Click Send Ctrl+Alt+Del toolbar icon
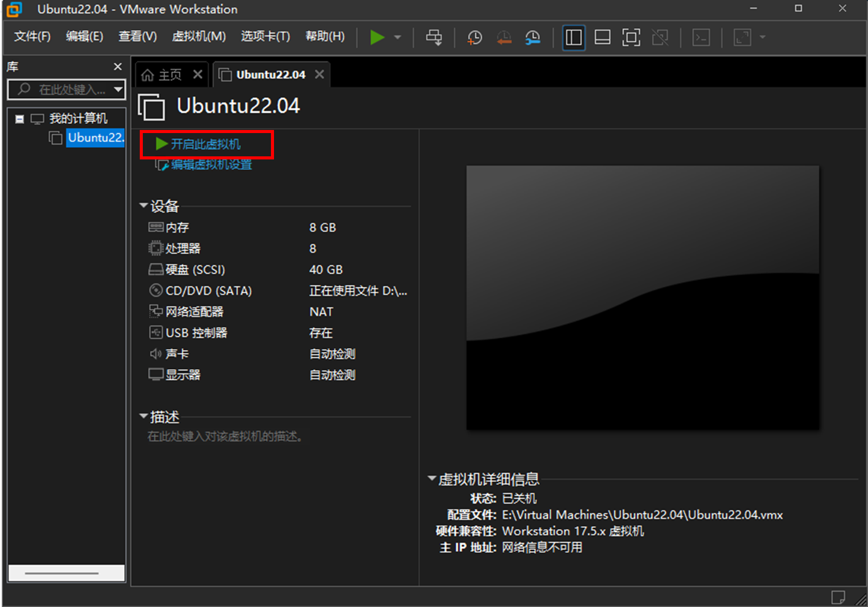 click(x=434, y=37)
